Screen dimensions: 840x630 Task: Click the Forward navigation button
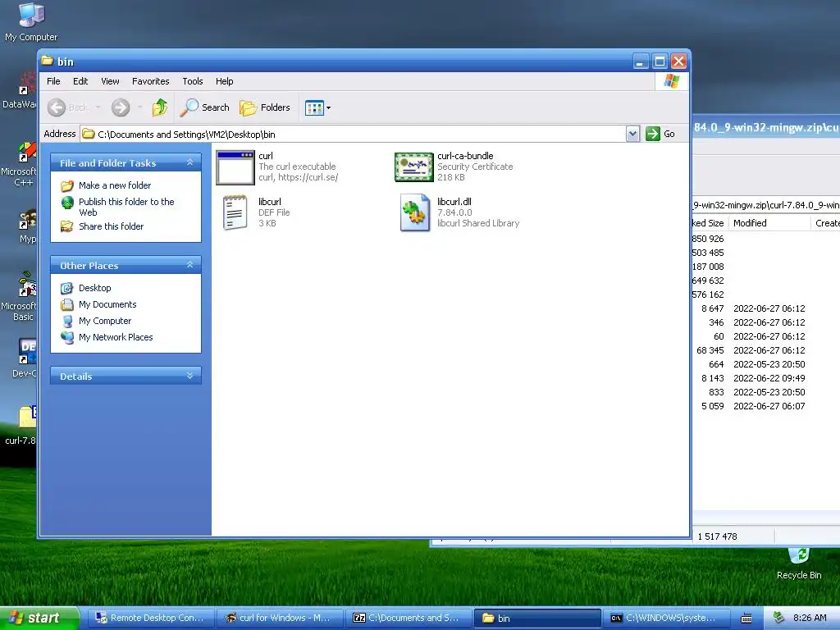(121, 107)
